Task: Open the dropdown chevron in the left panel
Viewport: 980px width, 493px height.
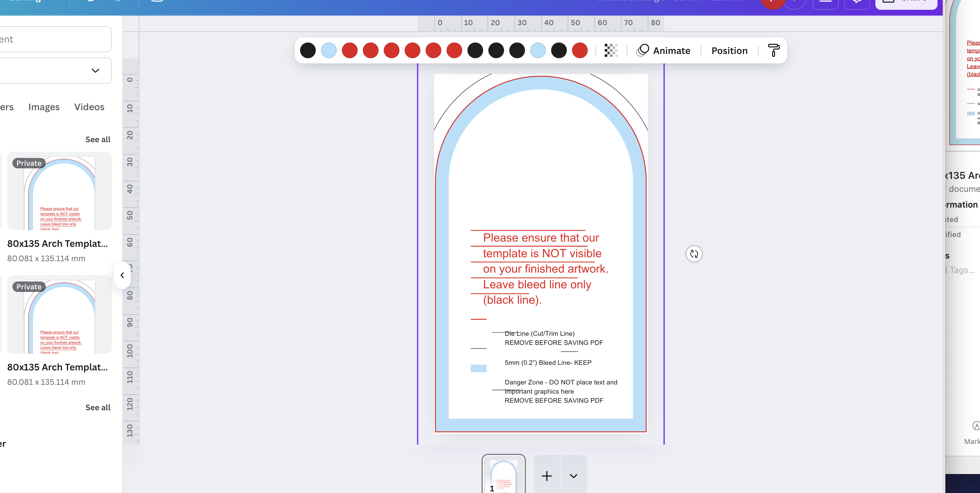Action: click(95, 71)
